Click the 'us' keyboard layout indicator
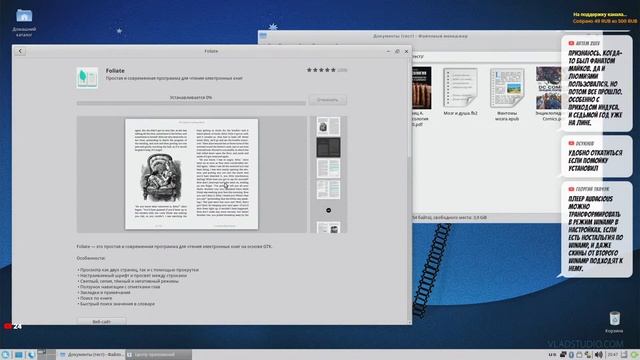This screenshot has height=360, width=640. tap(552, 355)
